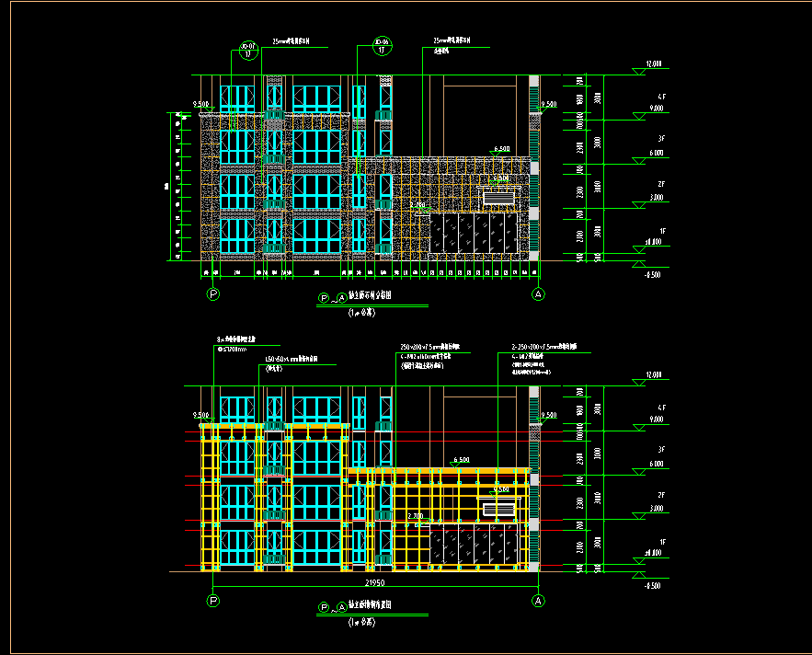Click the 2.700 elevation mark on lower drawing
Image resolution: width=812 pixels, height=655 pixels.
pyautogui.click(x=416, y=517)
